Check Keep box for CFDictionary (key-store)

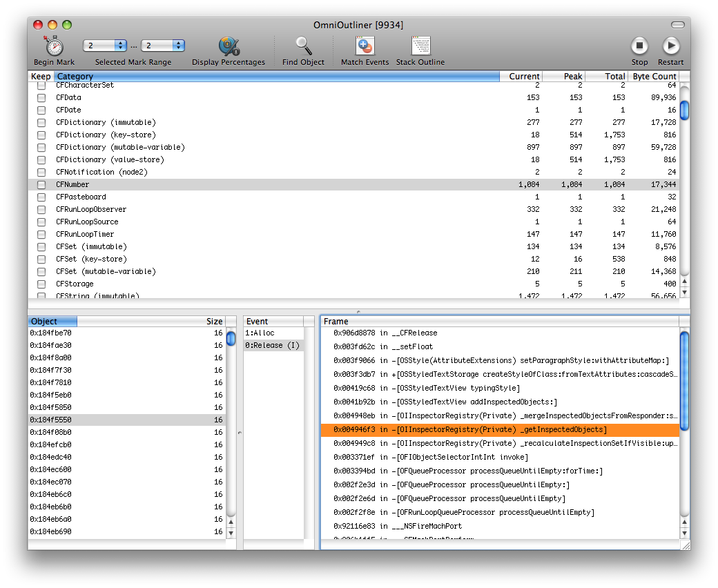click(41, 135)
